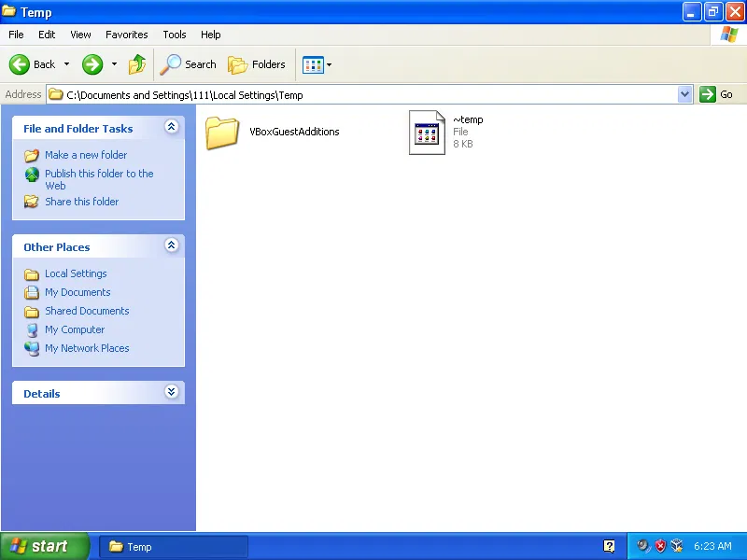Click the Views icon button

point(313,64)
